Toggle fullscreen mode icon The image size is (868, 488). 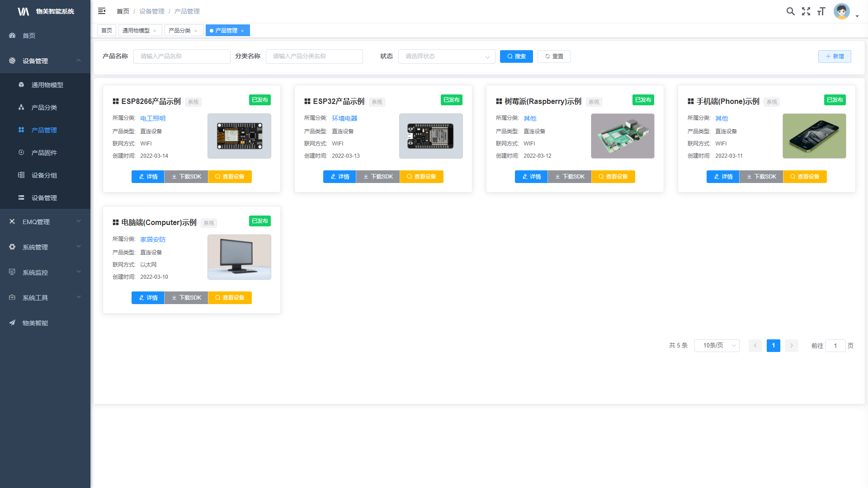(x=806, y=11)
